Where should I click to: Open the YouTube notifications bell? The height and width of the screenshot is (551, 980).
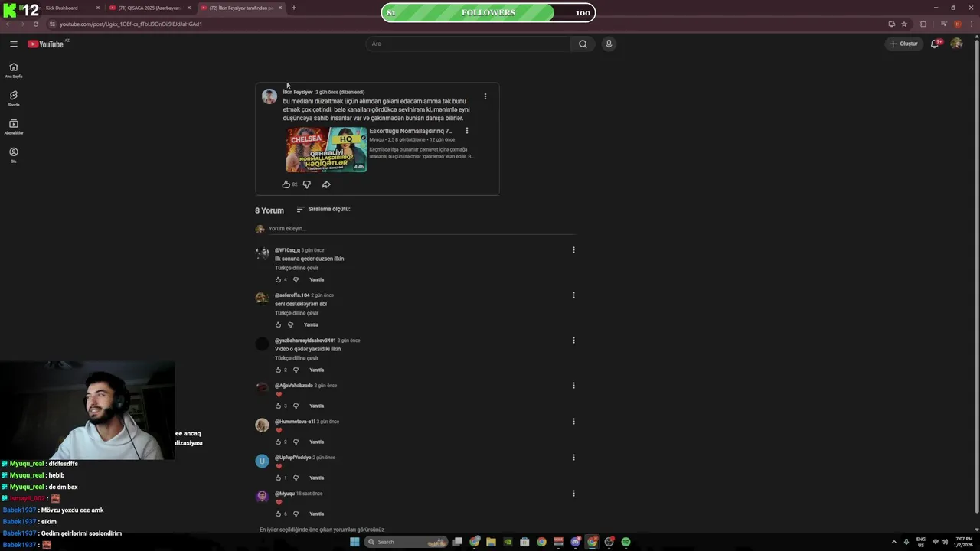click(x=935, y=44)
